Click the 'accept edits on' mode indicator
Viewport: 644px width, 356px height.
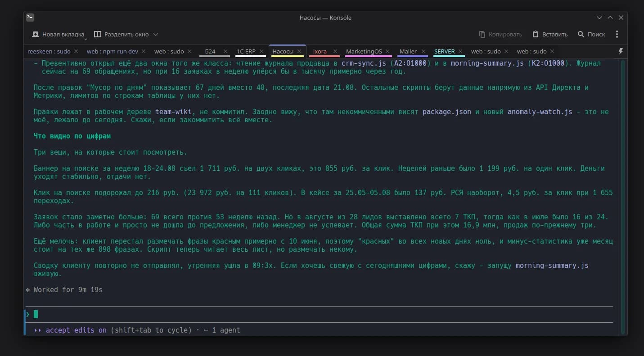pyautogui.click(x=76, y=330)
